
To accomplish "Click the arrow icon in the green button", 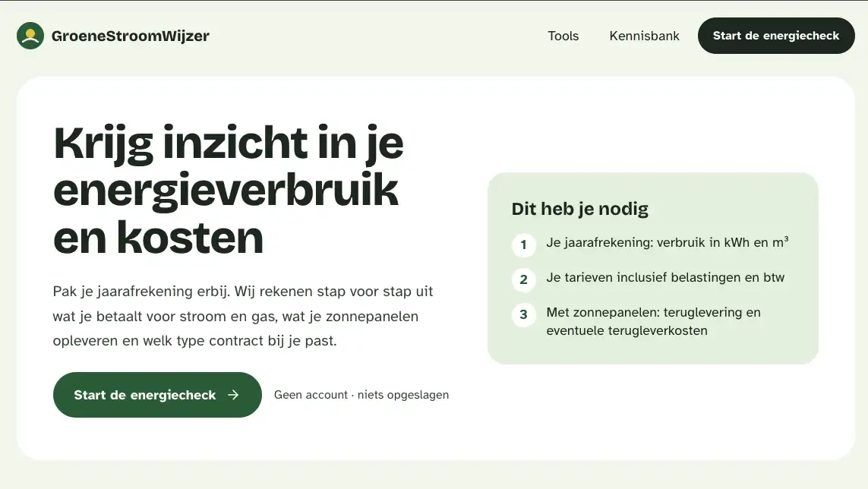I will [234, 395].
